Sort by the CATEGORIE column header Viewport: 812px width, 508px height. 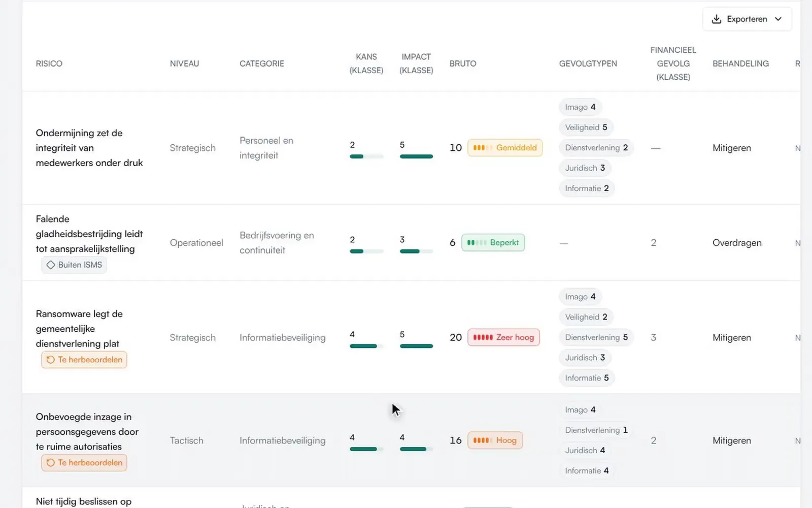pos(262,63)
